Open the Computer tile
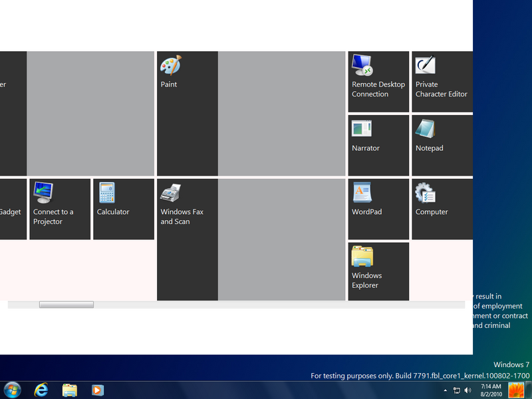 (442, 209)
